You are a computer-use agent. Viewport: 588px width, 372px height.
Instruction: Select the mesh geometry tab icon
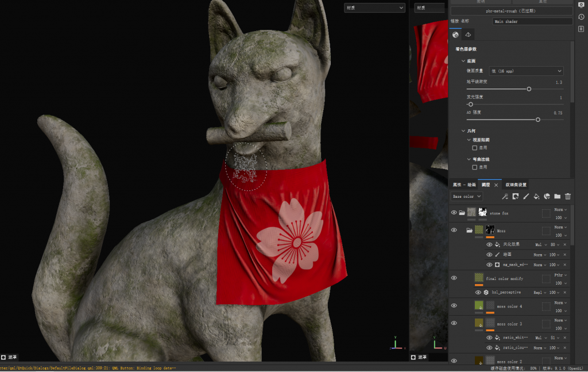tap(468, 34)
